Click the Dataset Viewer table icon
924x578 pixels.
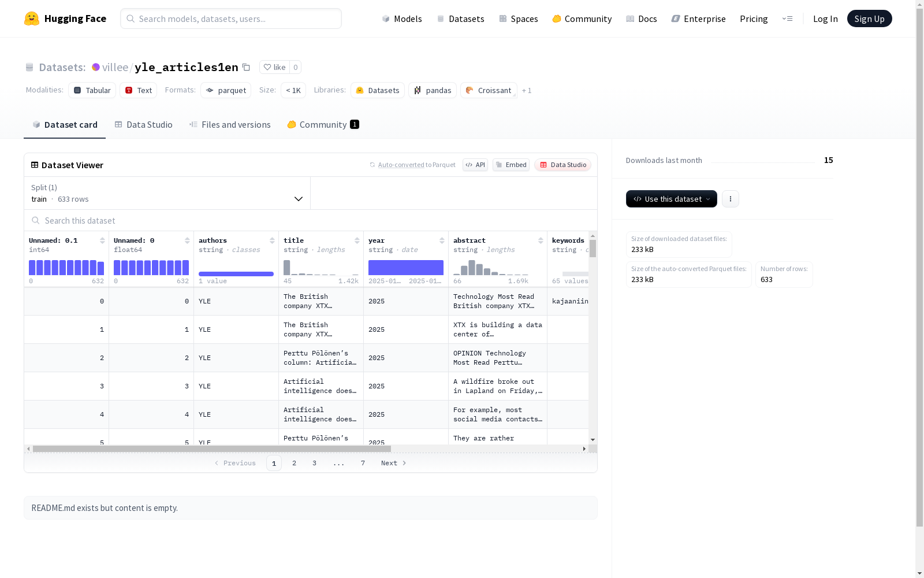[35, 165]
